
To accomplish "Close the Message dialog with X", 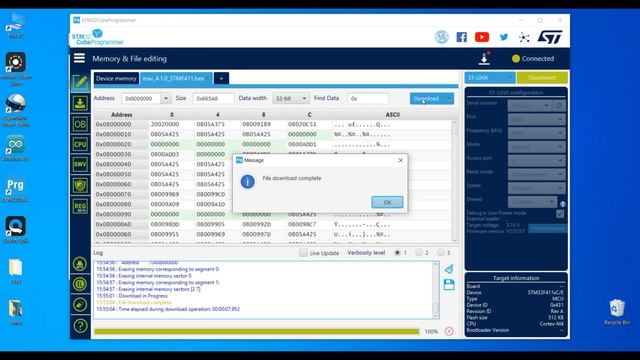I will [400, 160].
